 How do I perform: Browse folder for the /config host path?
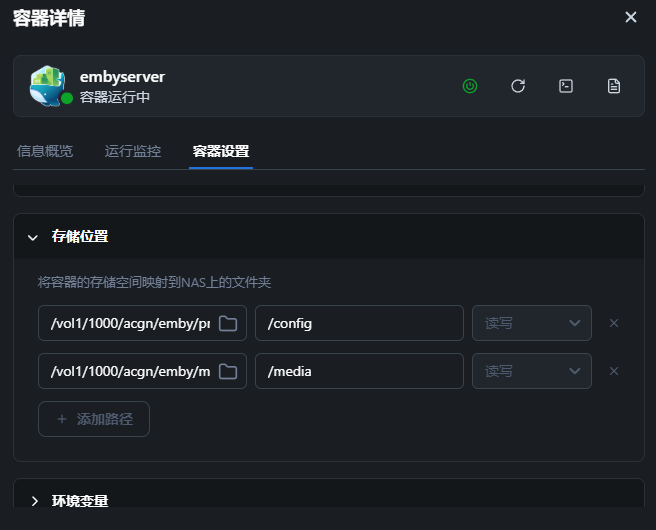228,323
